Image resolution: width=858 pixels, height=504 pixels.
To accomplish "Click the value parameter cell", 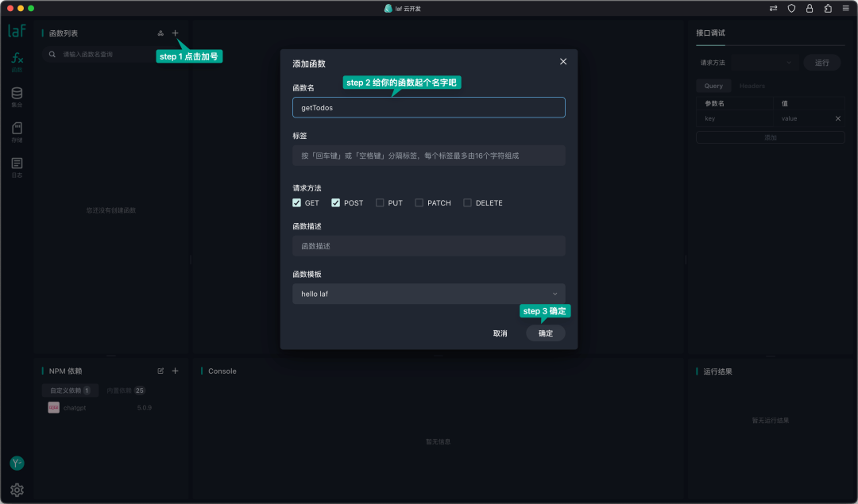I will click(802, 118).
